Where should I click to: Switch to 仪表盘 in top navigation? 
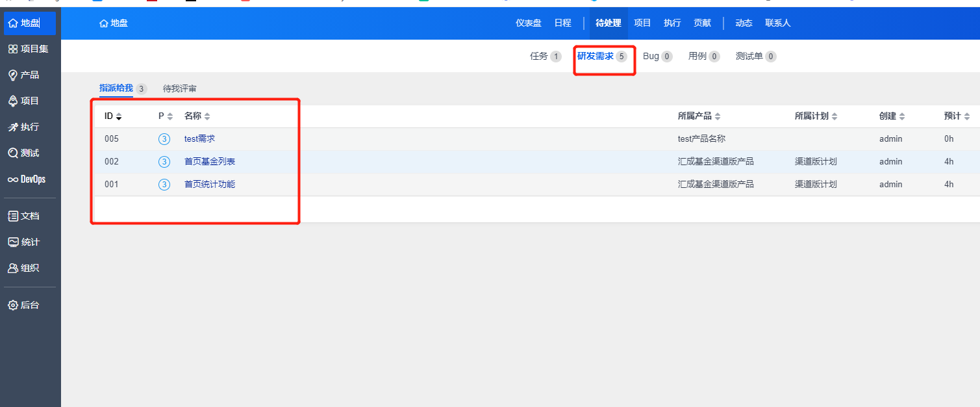click(x=529, y=23)
